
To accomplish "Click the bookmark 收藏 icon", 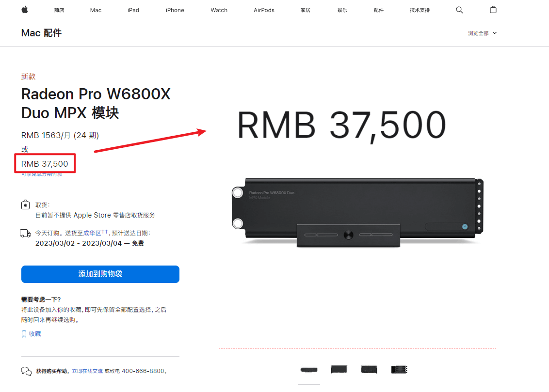I will click(x=24, y=334).
